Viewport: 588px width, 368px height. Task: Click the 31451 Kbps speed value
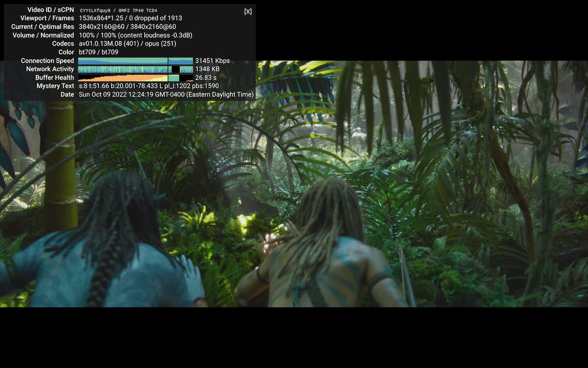(212, 61)
